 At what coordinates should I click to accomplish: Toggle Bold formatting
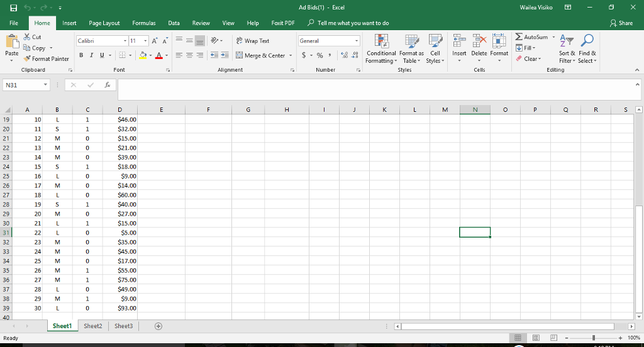(x=82, y=56)
